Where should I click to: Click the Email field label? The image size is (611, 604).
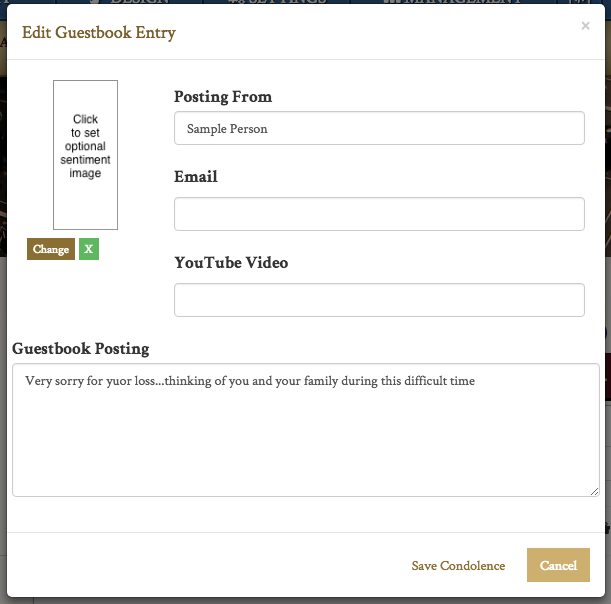tap(196, 177)
